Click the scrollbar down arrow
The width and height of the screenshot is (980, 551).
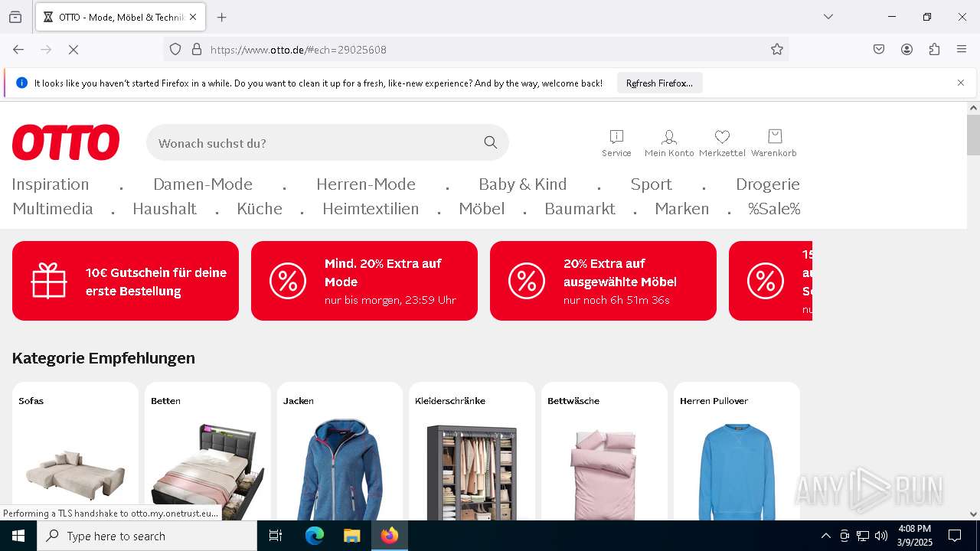click(x=973, y=514)
